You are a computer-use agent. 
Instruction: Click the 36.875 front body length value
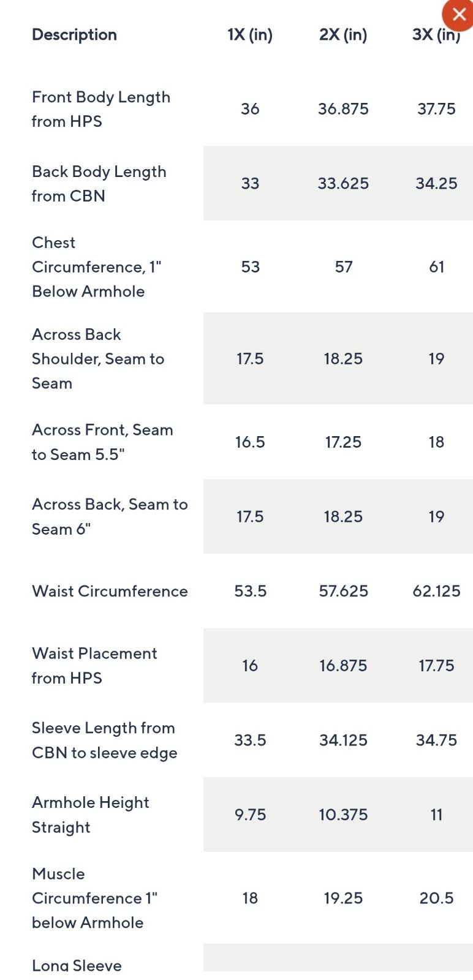[343, 109]
